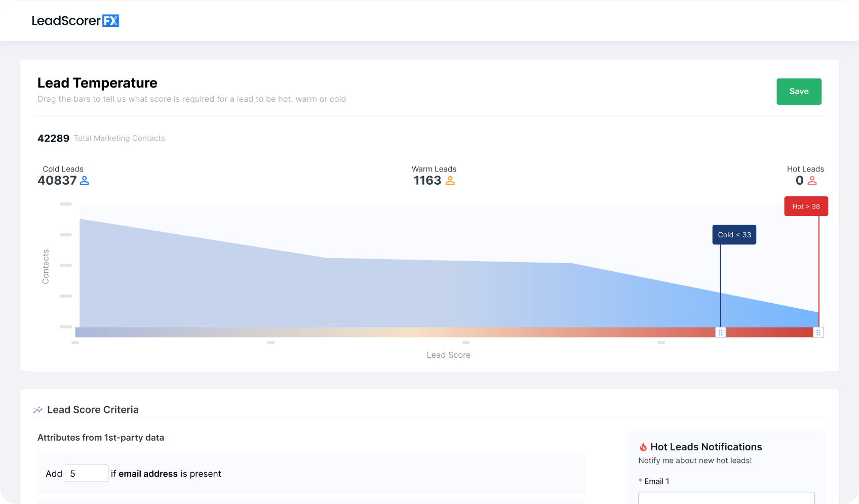The height and width of the screenshot is (504, 859).
Task: Click the Total Marketing Contacts number
Action: (53, 139)
